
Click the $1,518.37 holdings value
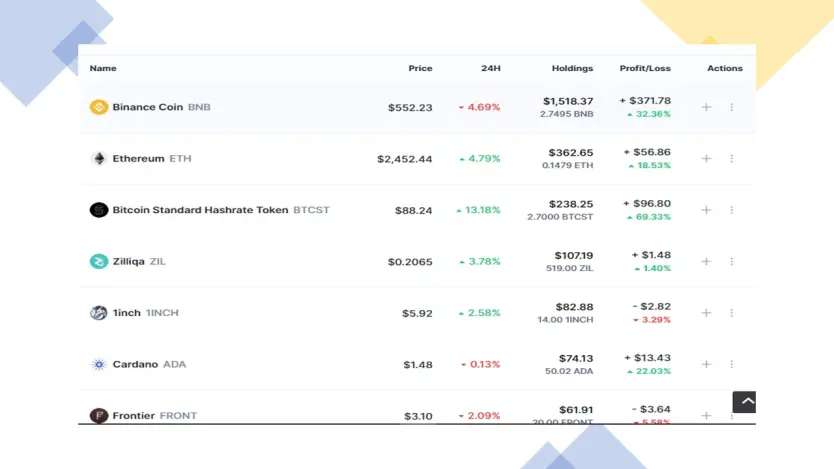568,101
